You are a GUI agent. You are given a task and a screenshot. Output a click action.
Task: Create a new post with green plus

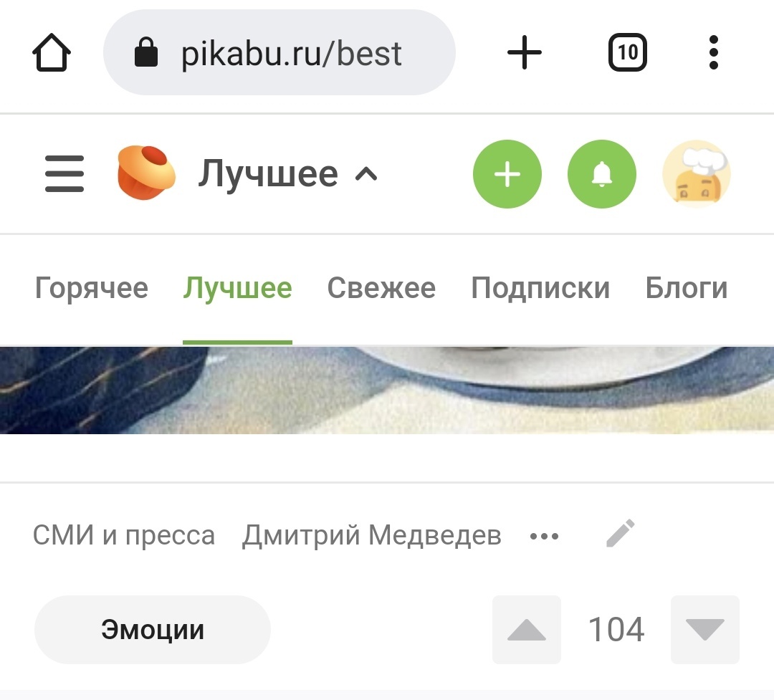click(x=507, y=174)
